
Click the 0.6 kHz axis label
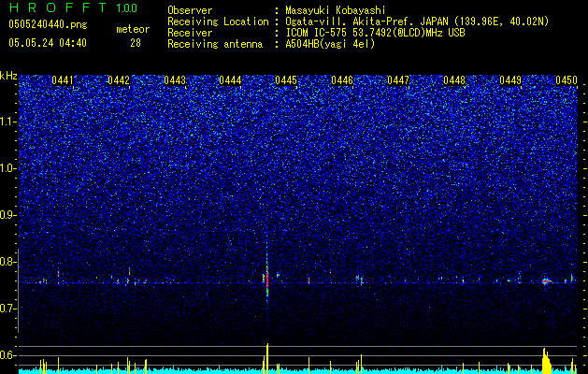click(8, 355)
